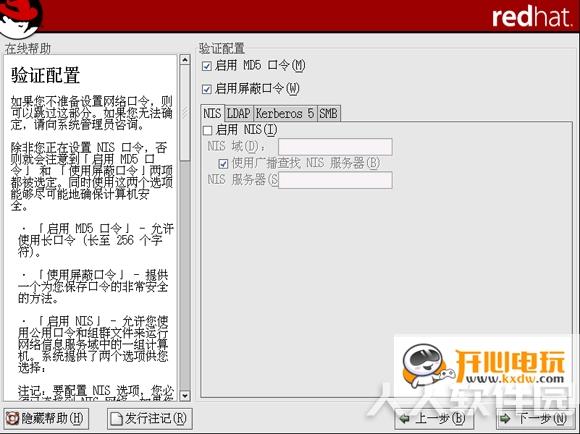Viewport: 580px width, 434px height.
Task: Click the Red Hat shadowman logo
Action: pyautogui.click(x=20, y=18)
